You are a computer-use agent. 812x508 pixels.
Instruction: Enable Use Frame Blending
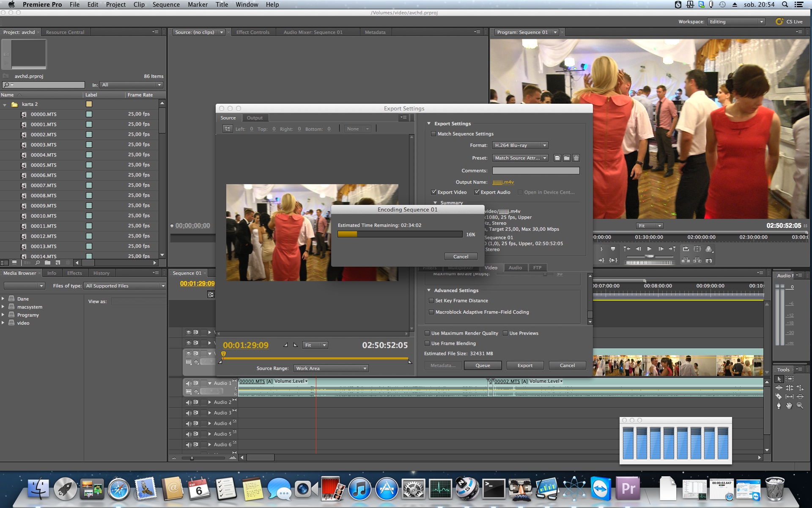tap(427, 343)
